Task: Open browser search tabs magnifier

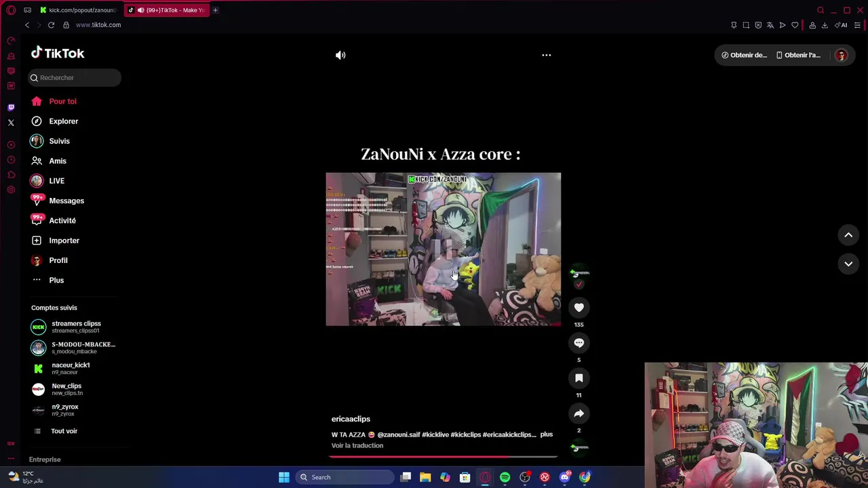Action: click(x=821, y=10)
